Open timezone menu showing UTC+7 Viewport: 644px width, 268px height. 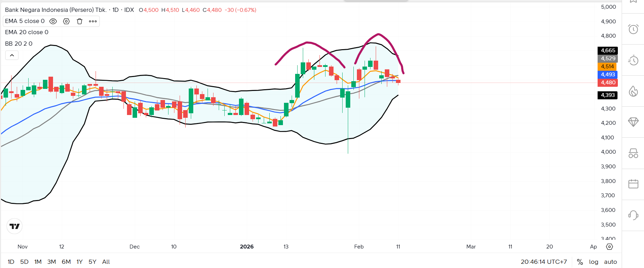(x=544, y=262)
